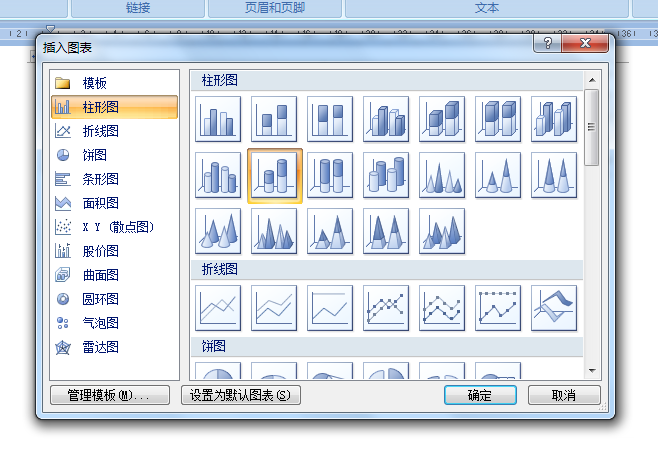Screen dimensions: 658x459
Task: Select the clustered cone chart icon
Action: point(442,175)
